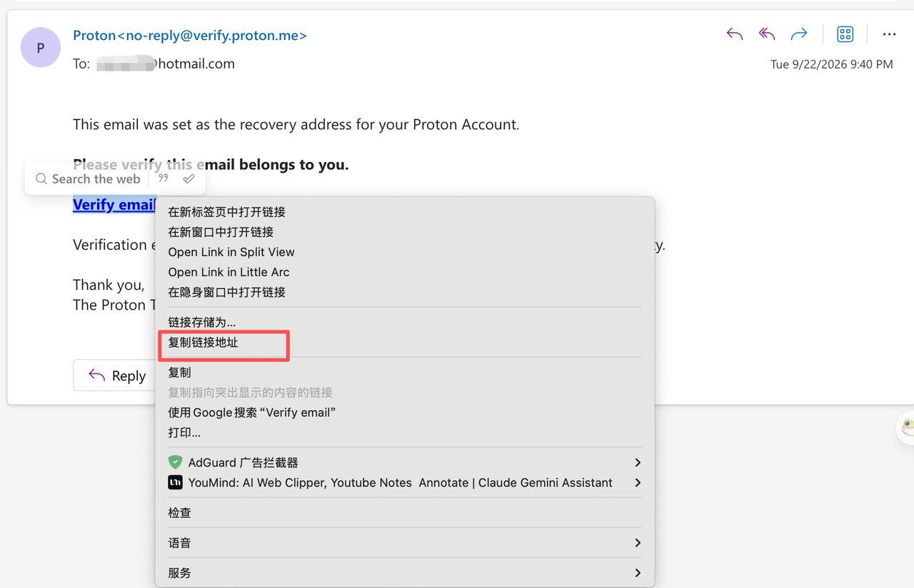914x588 pixels.
Task: Click the YouMind black logo icon
Action: click(x=175, y=482)
